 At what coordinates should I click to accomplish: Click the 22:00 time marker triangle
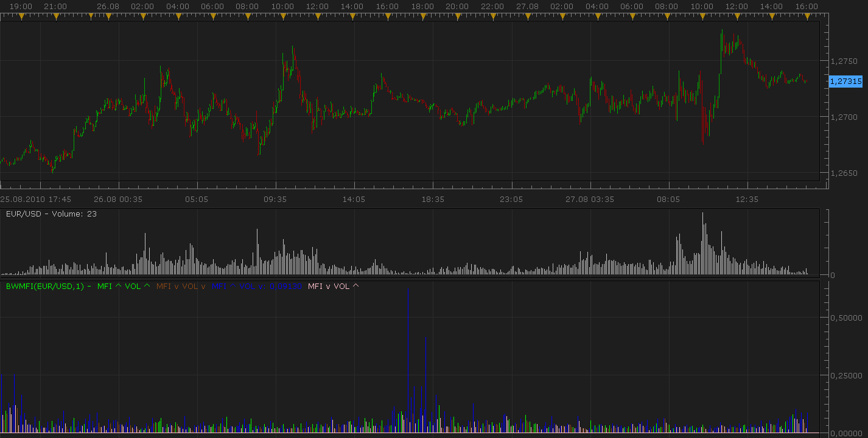click(x=492, y=17)
